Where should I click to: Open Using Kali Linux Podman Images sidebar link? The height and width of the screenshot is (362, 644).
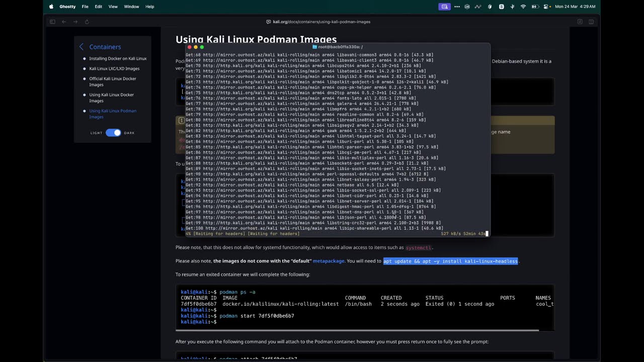tap(113, 114)
